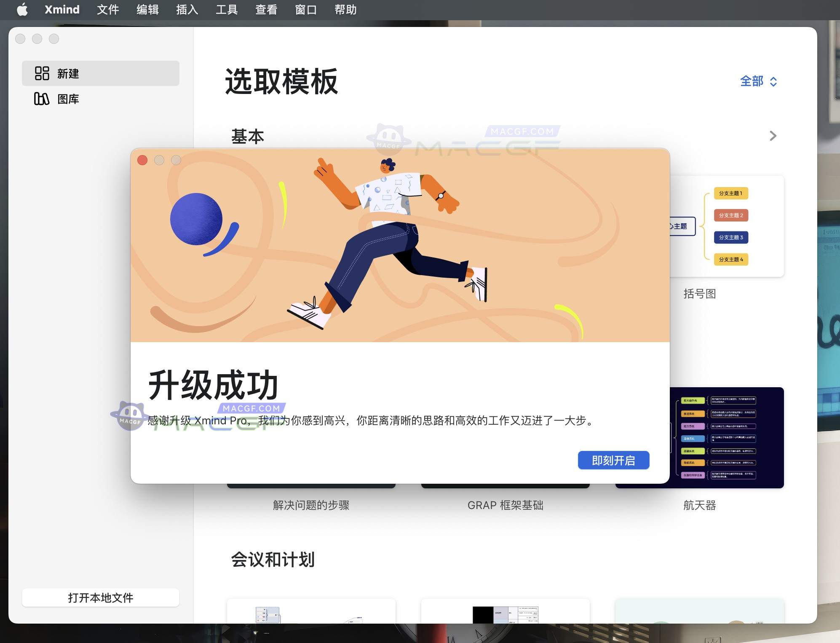
Task: Select the GRAP 框架基础 template
Action: tap(506, 505)
